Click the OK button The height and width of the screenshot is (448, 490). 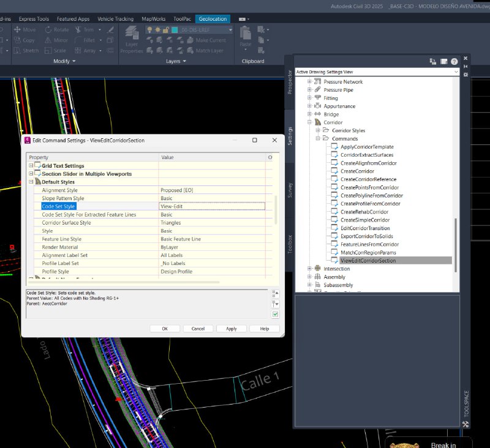165,329
